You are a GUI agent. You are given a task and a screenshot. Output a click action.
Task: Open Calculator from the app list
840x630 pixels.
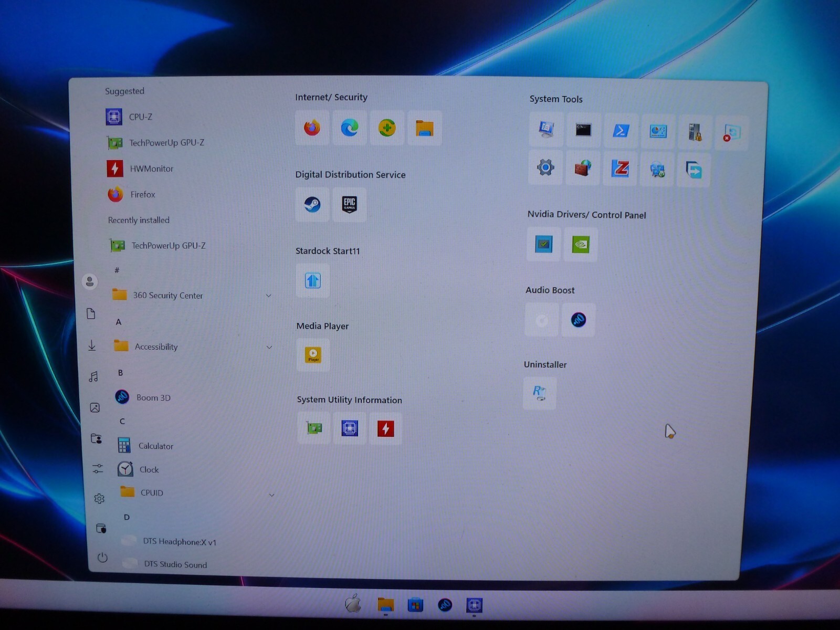pos(145,446)
